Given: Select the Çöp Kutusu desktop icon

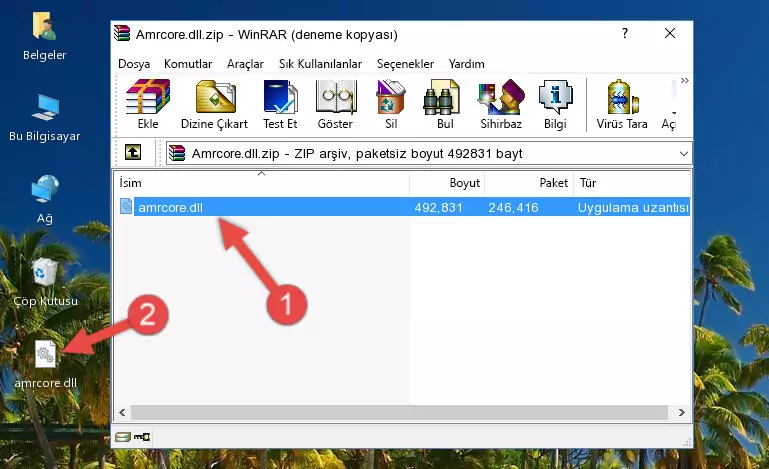Looking at the screenshot, I should coord(45,282).
